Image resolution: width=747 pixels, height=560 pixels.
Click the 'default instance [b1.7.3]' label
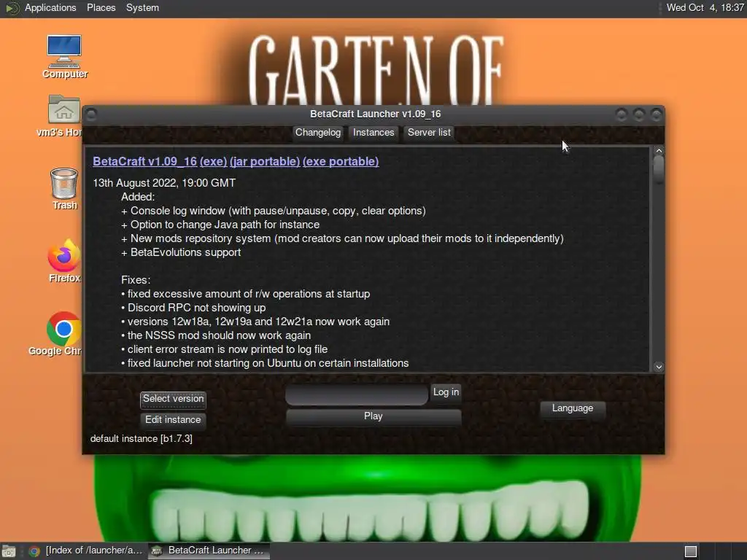142,439
